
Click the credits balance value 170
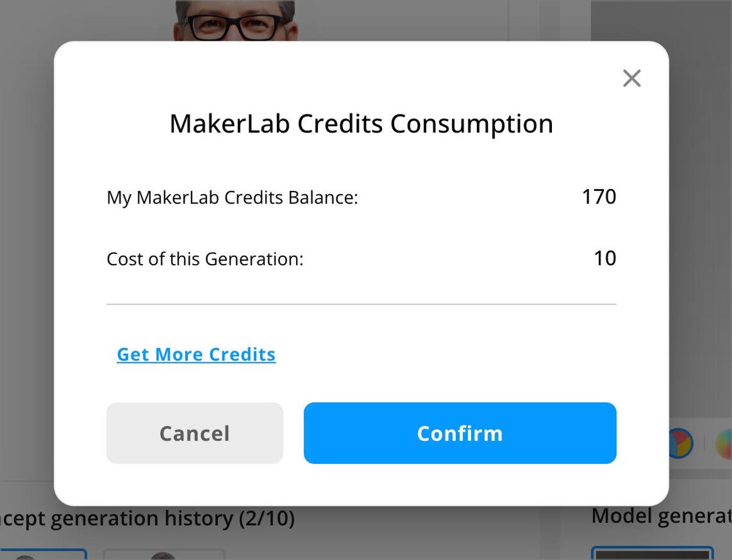(599, 197)
